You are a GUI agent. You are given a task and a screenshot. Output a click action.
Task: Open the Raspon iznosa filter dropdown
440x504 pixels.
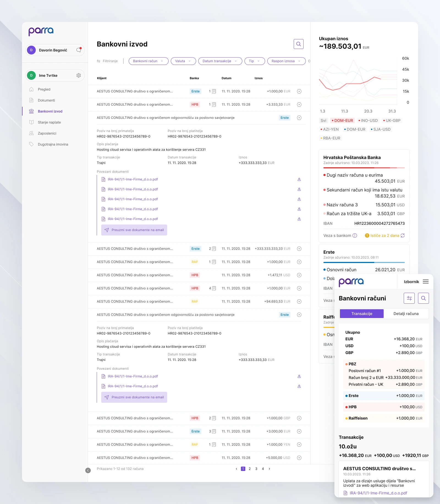(x=286, y=61)
